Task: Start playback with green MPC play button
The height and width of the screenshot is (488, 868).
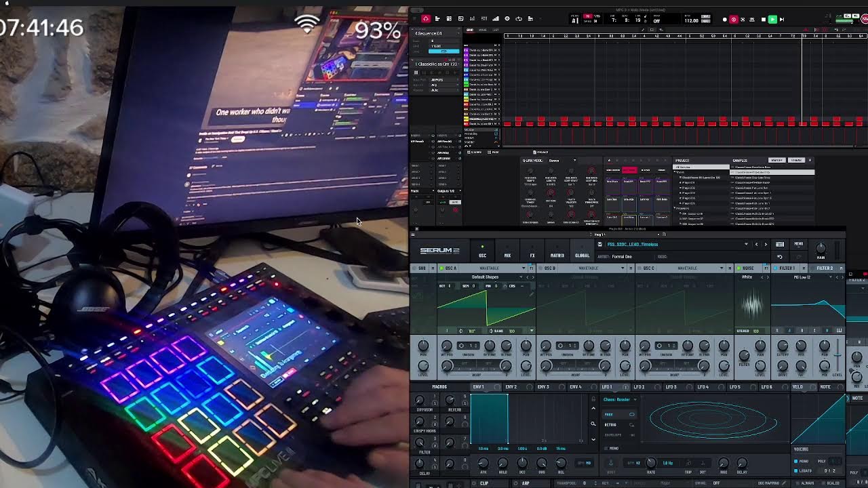Action: 772,20
